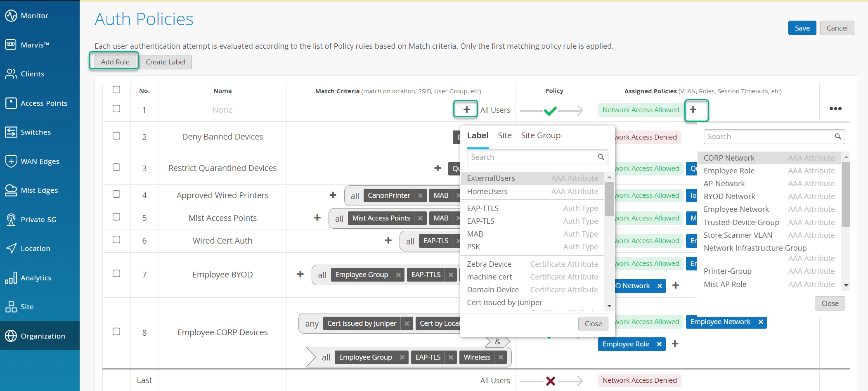
Task: Click plus icon next to Network Access Allowed
Action: pos(693,109)
